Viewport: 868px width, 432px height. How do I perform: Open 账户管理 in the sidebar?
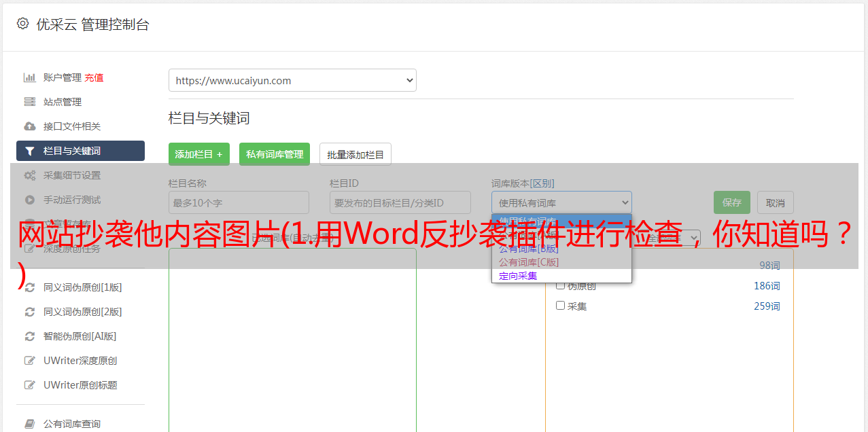[x=63, y=77]
